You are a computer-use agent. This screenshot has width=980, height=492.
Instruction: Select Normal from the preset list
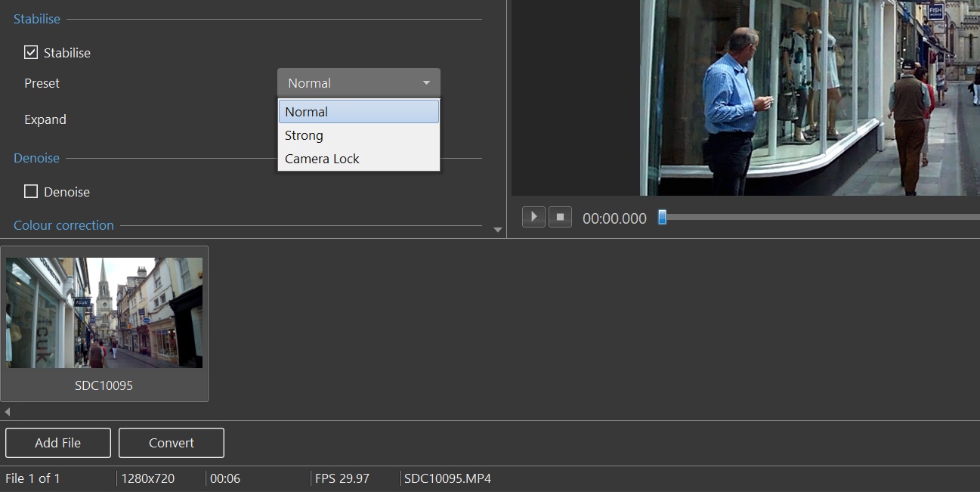coord(358,112)
